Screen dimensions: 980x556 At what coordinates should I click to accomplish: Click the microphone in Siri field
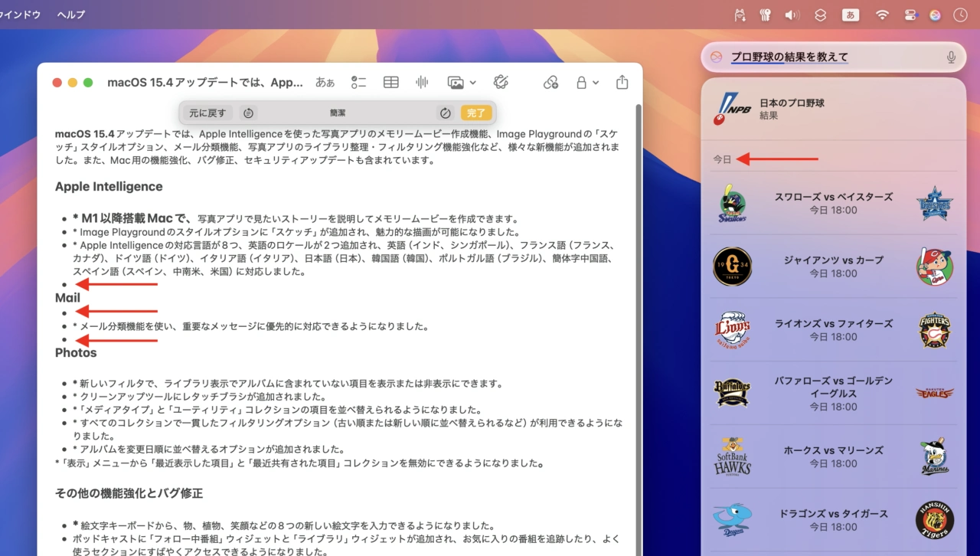point(951,57)
